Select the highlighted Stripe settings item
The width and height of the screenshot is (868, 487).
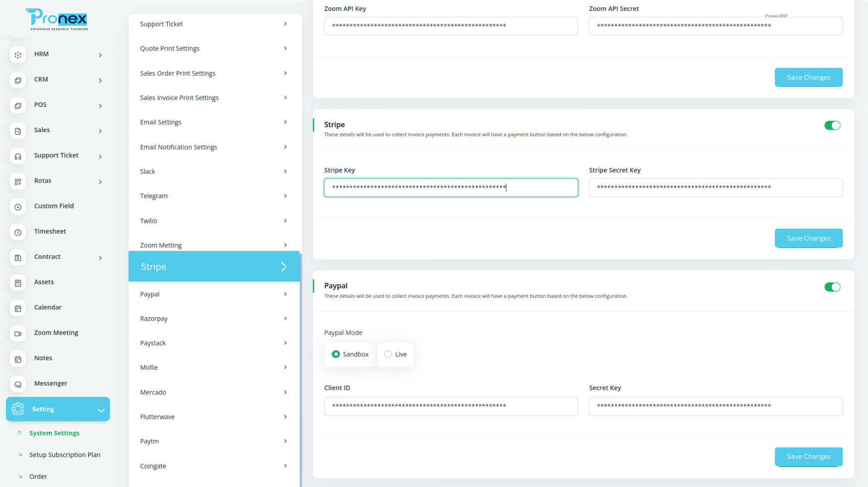click(214, 266)
